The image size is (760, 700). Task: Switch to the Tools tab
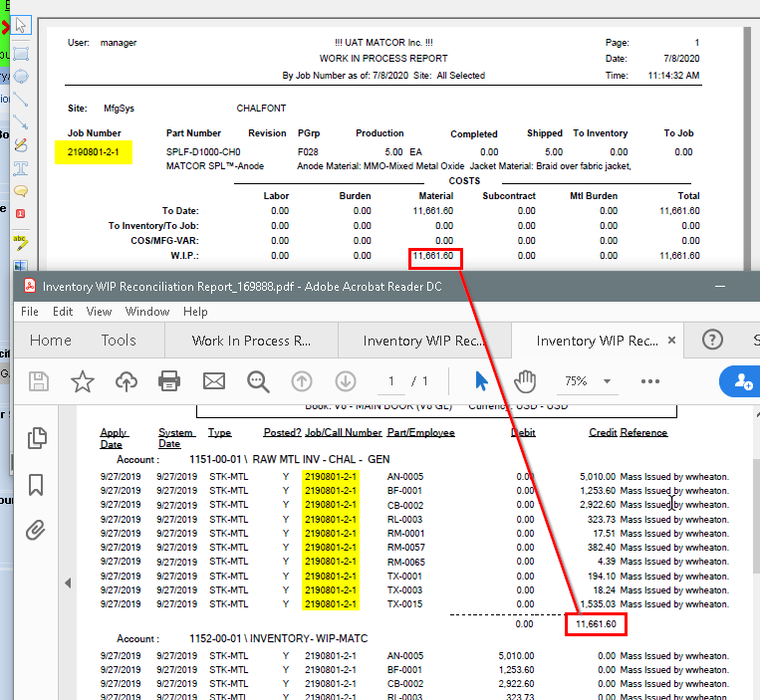pos(119,341)
